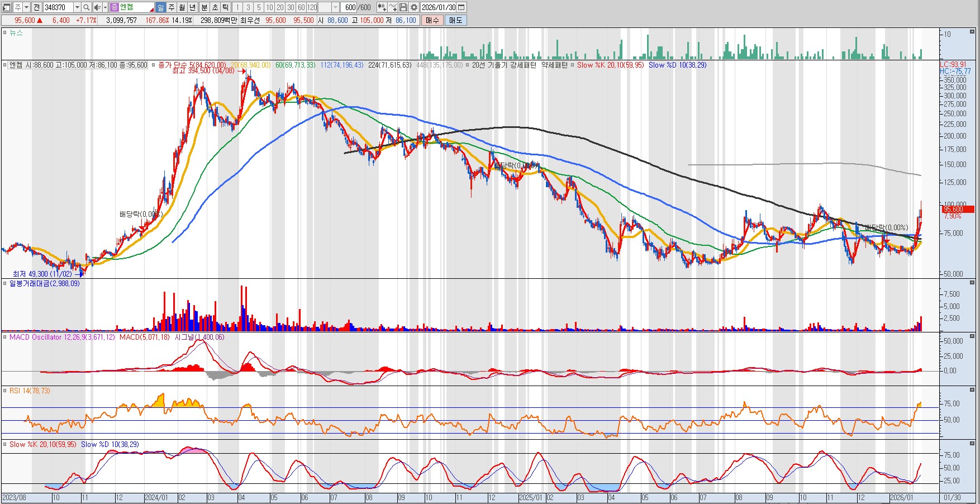Open the custom interval dropdown
This screenshot has width=980, height=504.
335,7
